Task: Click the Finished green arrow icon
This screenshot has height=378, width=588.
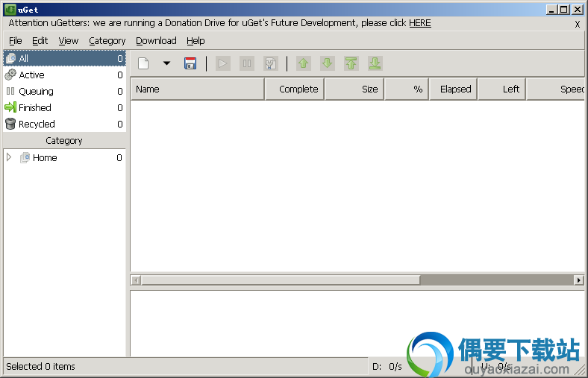Action: pos(10,107)
